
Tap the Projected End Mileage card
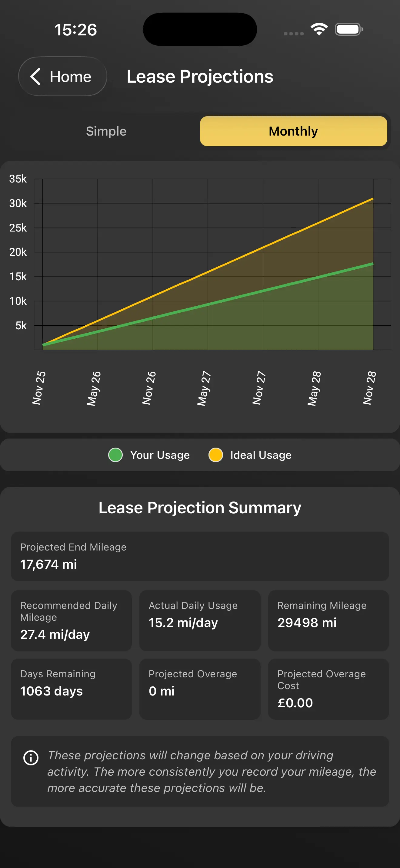(x=200, y=556)
